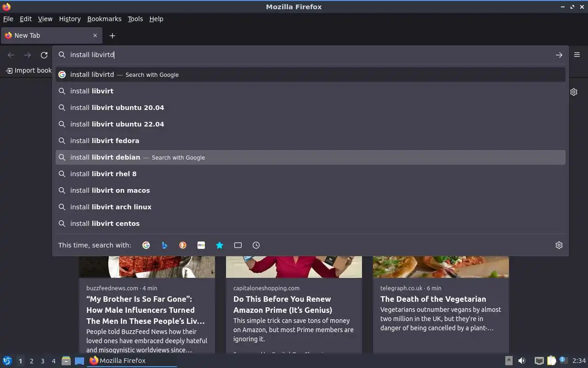This screenshot has width=588, height=368.
Task: Open the History menu
Action: point(70,19)
